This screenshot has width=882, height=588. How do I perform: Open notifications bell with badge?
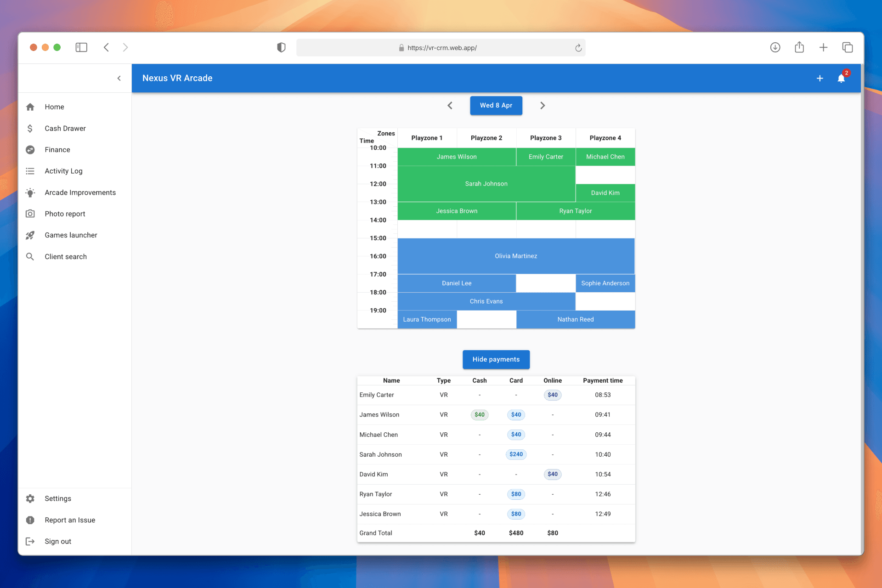(841, 78)
